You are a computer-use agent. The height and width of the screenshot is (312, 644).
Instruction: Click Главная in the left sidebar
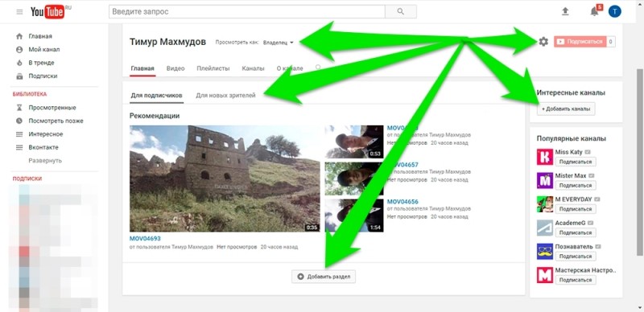pos(40,36)
